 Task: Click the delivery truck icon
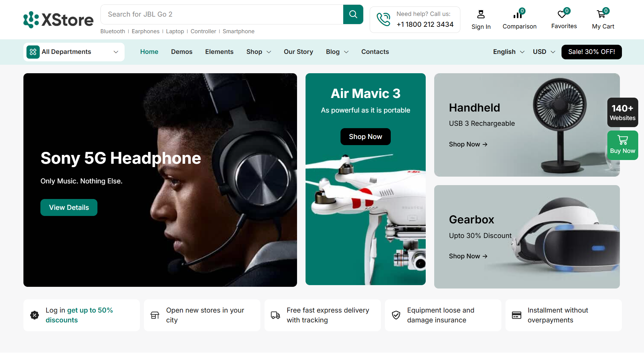pos(275,315)
